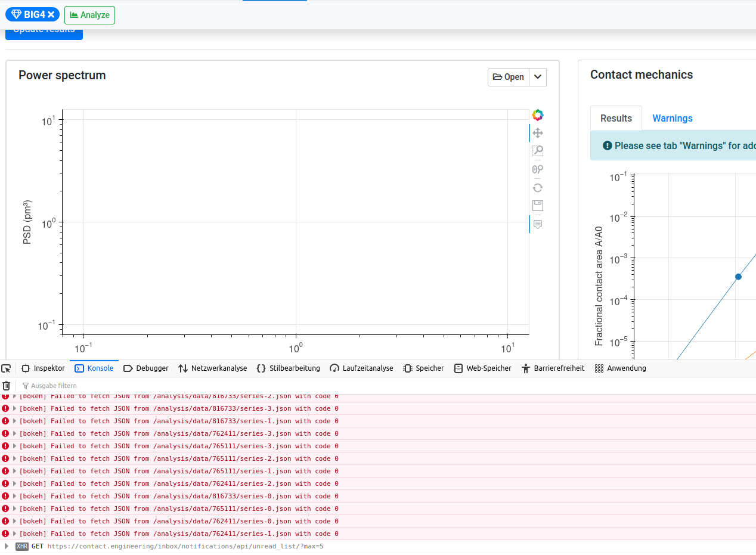Open the dropdown arrow next to Open
Image resolution: width=756 pixels, height=555 pixels.
pyautogui.click(x=537, y=77)
